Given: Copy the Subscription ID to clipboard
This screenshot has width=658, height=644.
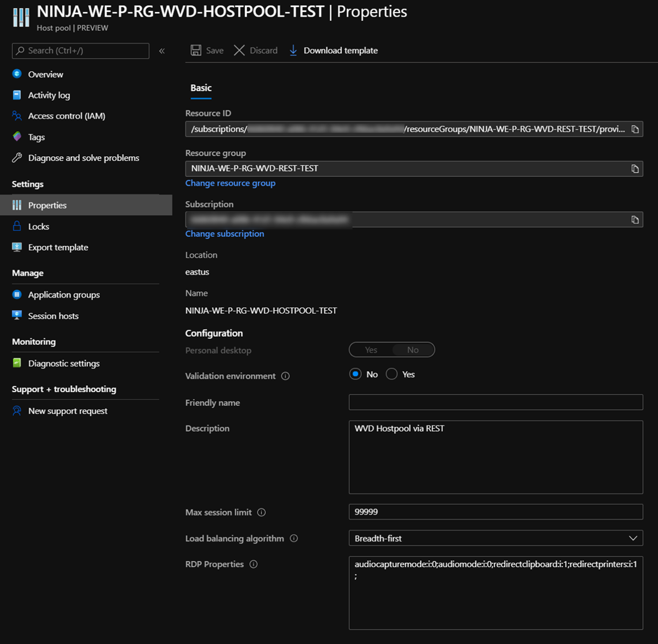Looking at the screenshot, I should [635, 220].
